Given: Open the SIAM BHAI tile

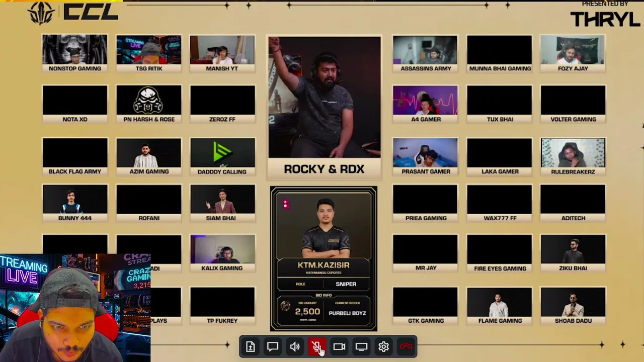Looking at the screenshot, I should pyautogui.click(x=222, y=203).
